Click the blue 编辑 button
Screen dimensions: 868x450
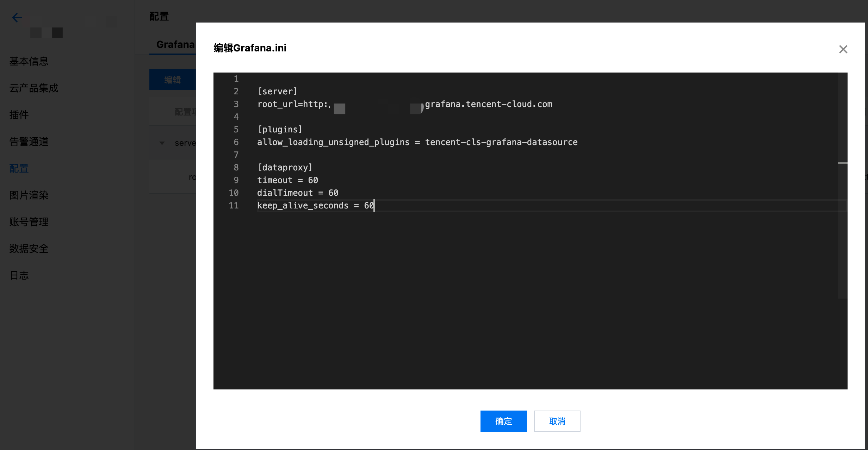172,80
